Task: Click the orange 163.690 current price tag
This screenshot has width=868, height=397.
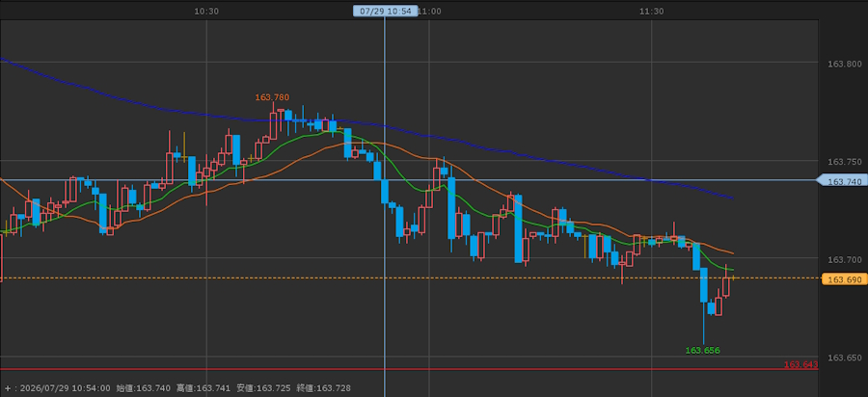Action: (x=845, y=279)
